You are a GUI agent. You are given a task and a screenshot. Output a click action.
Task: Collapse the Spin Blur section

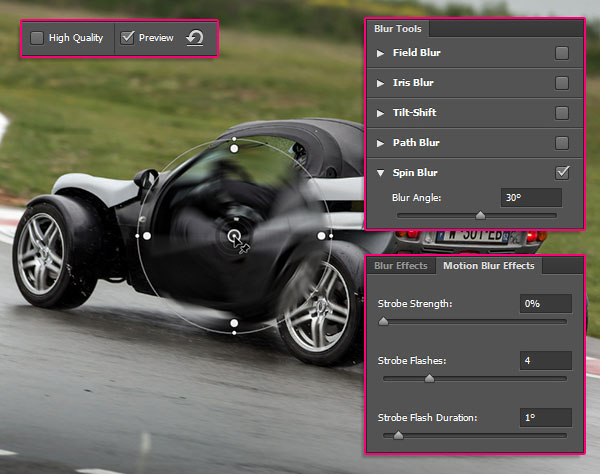(380, 173)
